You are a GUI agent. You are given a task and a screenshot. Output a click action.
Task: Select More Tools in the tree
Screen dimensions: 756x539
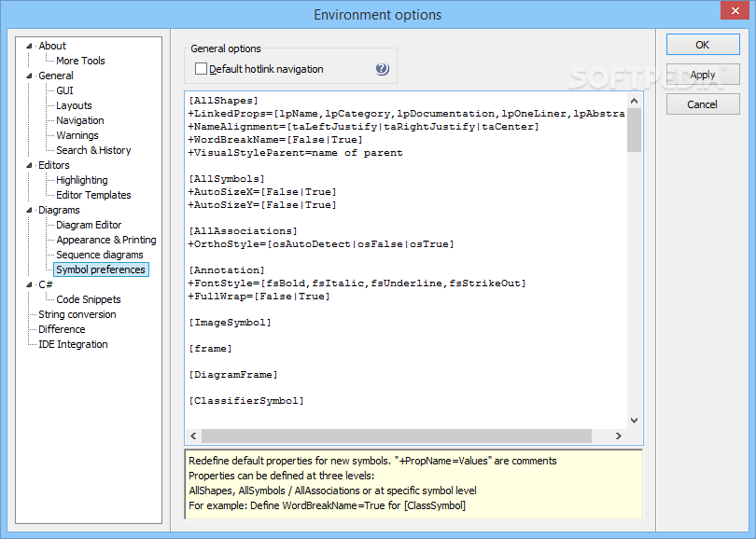point(80,61)
